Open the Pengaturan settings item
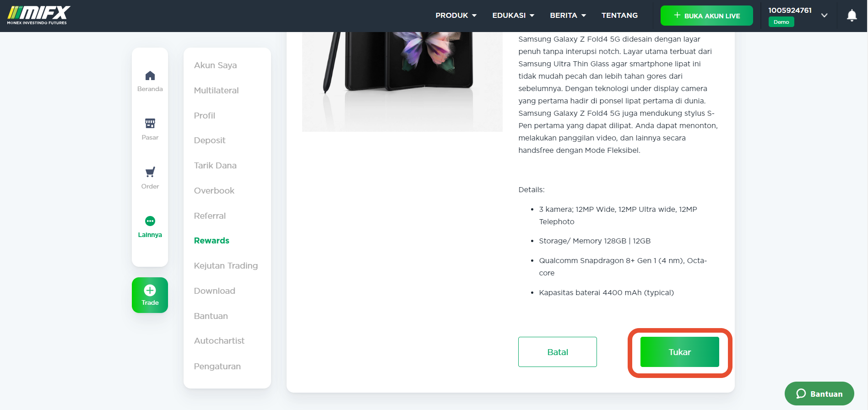Screen dimensions: 868x410 coord(217,367)
